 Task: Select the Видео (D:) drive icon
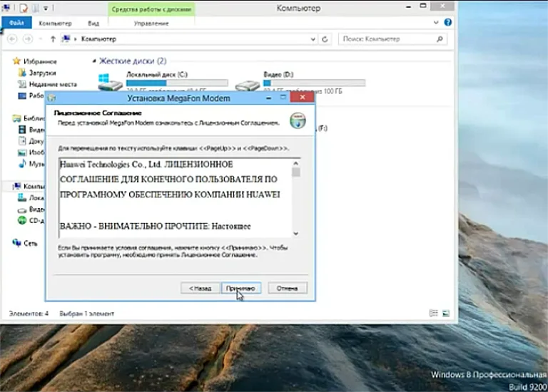click(x=247, y=85)
